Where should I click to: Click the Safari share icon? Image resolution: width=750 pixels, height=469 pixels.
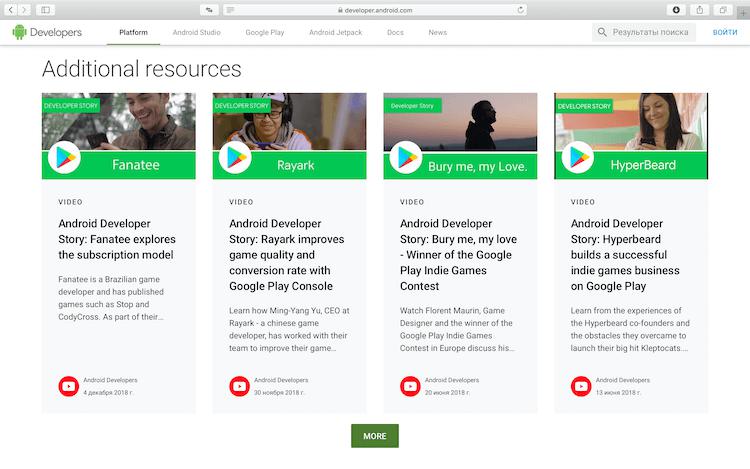700,10
